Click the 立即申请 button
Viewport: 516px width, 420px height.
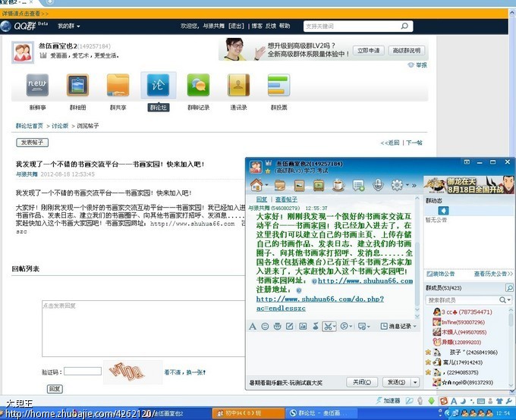point(368,50)
